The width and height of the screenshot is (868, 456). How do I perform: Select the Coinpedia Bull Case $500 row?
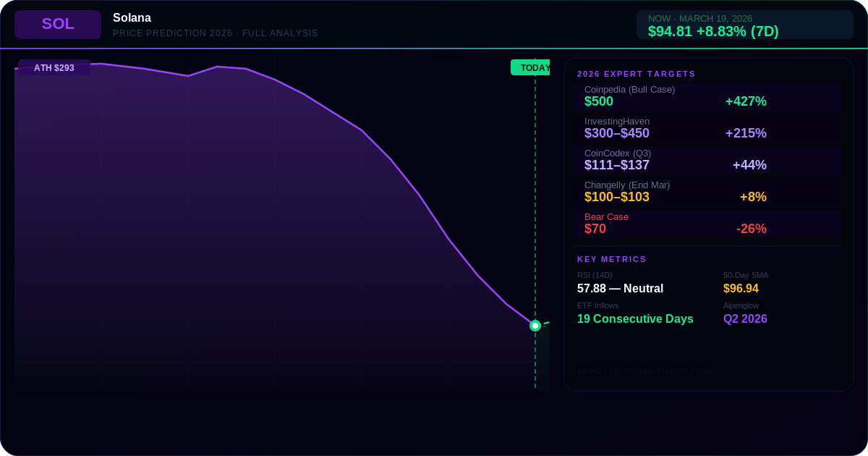click(x=707, y=96)
